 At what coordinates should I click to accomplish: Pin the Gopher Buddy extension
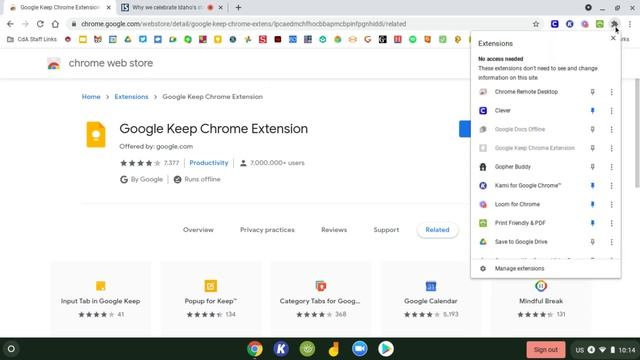(592, 167)
